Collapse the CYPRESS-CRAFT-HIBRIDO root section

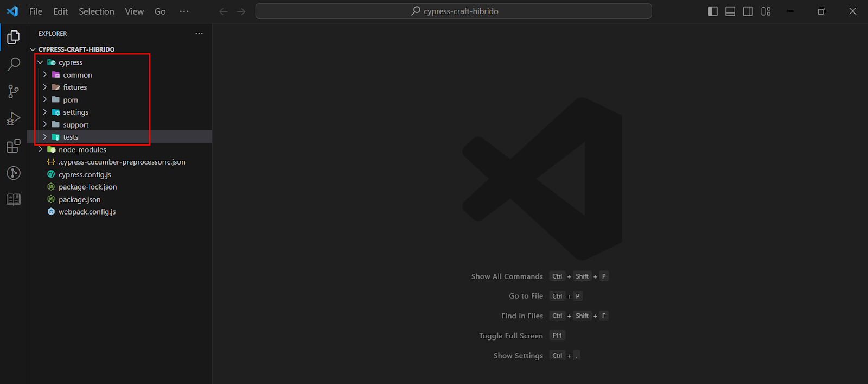[33, 49]
